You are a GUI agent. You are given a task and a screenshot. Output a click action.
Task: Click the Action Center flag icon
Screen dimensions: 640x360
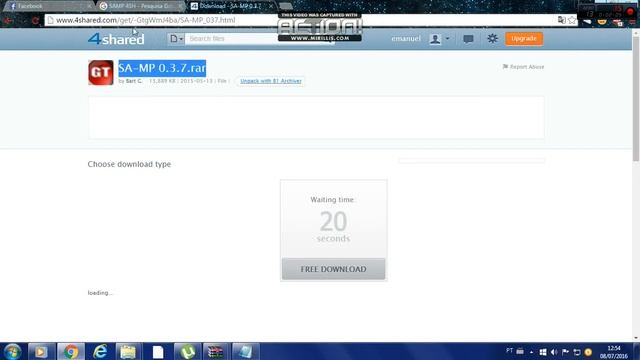coord(565,352)
